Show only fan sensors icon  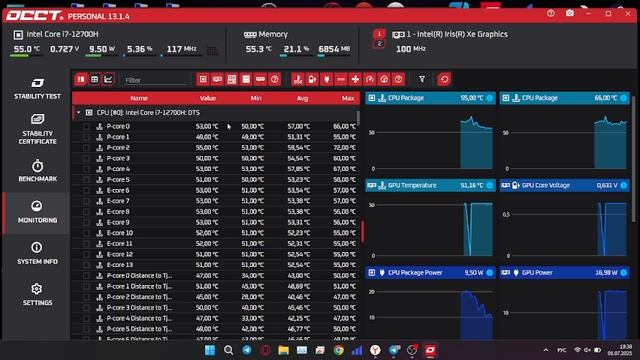[355, 80]
